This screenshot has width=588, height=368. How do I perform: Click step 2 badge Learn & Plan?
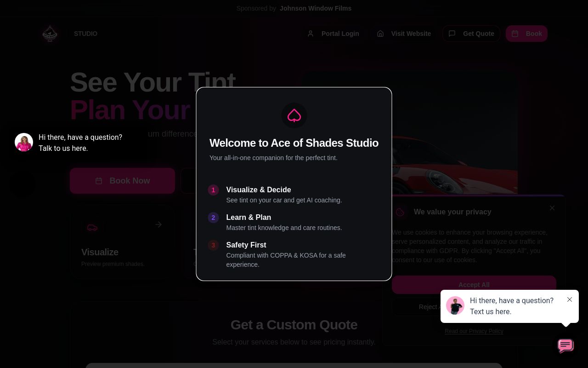(x=213, y=218)
